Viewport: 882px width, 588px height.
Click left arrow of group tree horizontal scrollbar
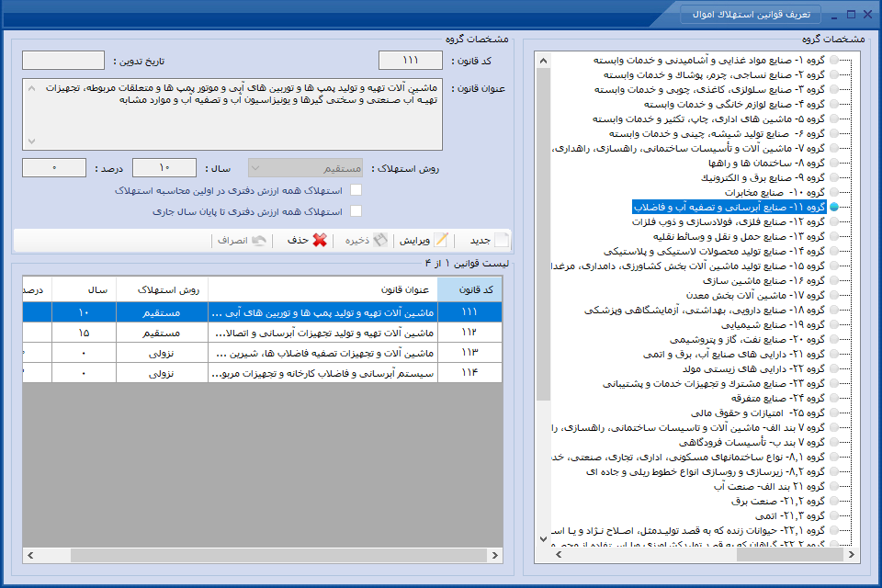click(x=559, y=554)
